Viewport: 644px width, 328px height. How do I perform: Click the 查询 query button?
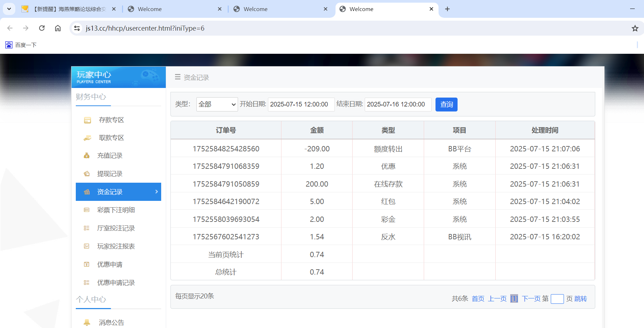(446, 104)
